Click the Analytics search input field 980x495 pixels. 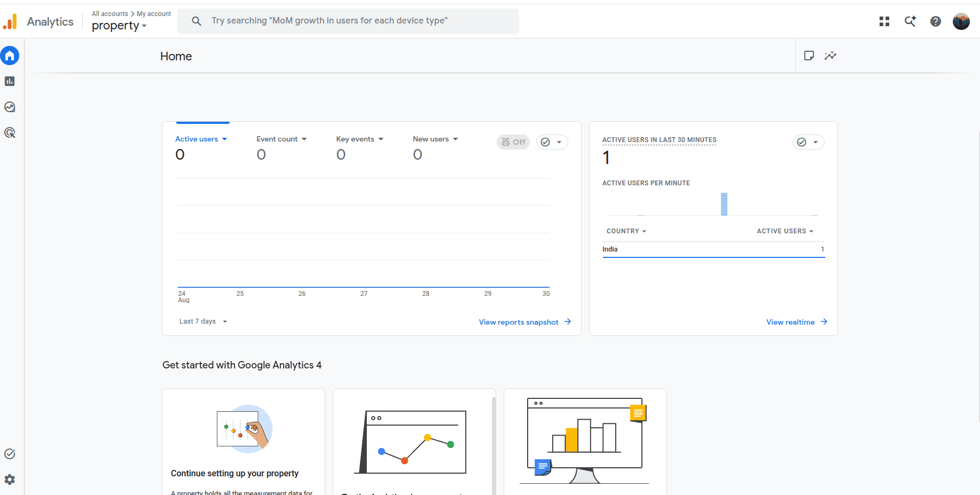(x=348, y=21)
